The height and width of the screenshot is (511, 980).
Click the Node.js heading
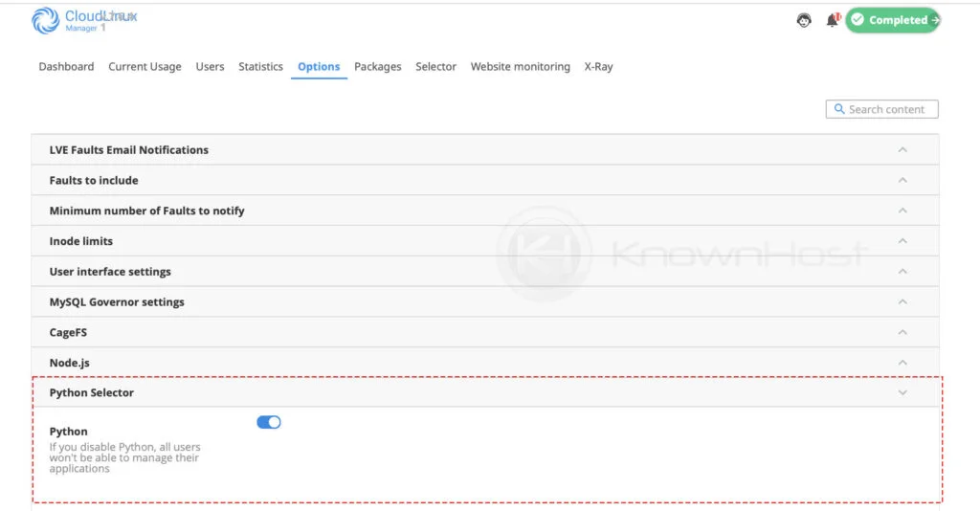tap(69, 363)
